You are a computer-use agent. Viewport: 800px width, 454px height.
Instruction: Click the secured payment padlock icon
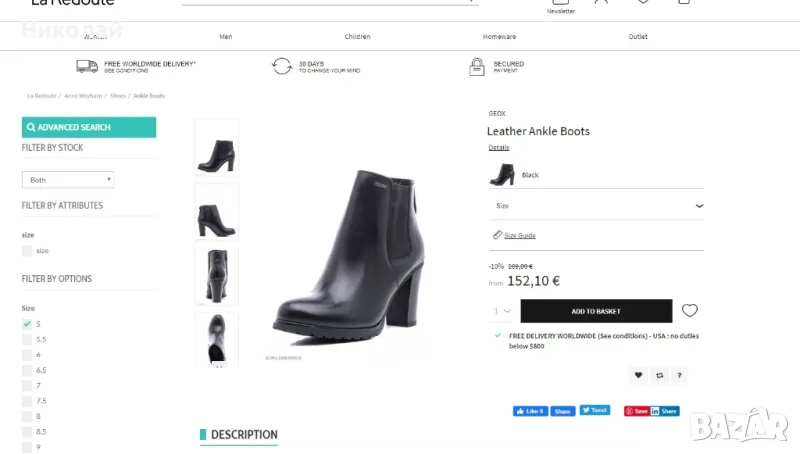pos(477,67)
